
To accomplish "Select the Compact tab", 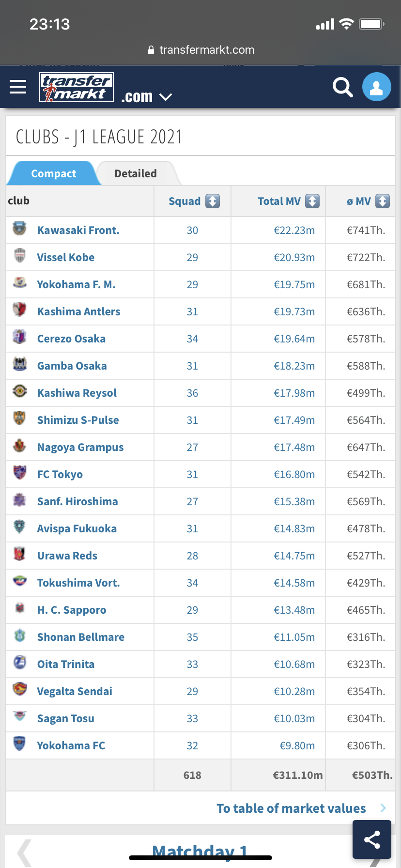I will (53, 173).
